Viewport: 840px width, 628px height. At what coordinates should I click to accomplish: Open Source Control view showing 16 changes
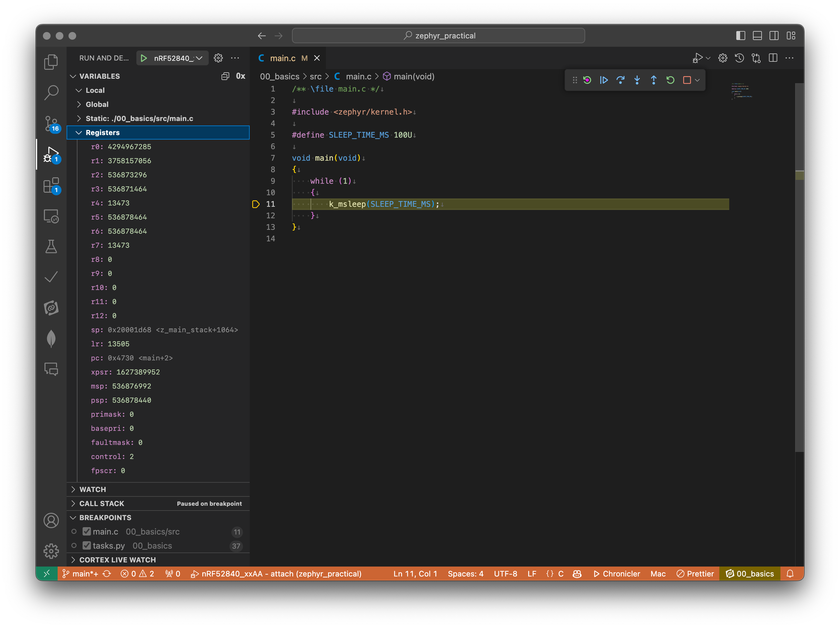pyautogui.click(x=51, y=123)
